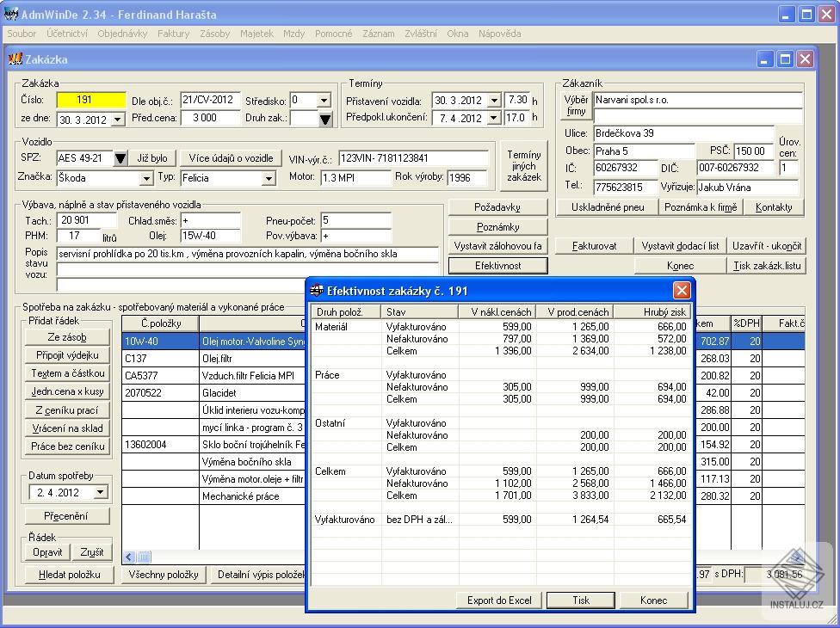The width and height of the screenshot is (840, 628).
Task: Expand the Předpokl.ukončení date dropdown
Action: point(494,117)
